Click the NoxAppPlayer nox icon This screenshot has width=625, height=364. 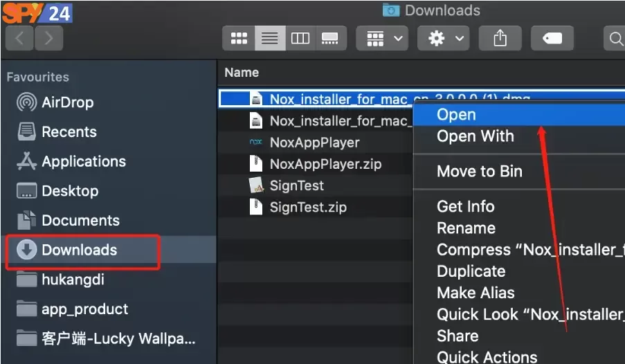coord(256,142)
